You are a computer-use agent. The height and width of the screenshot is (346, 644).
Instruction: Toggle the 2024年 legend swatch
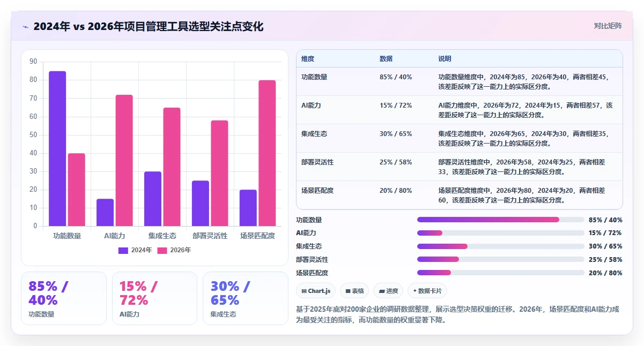click(x=123, y=250)
